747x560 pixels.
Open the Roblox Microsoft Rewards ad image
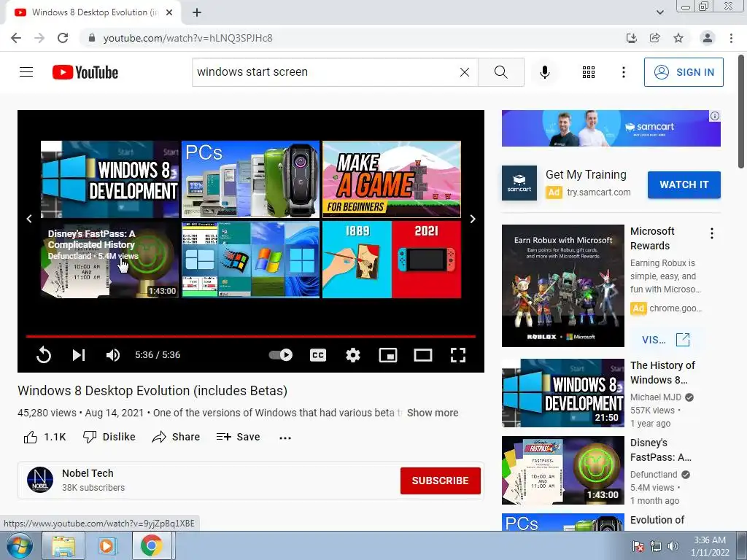coord(562,286)
